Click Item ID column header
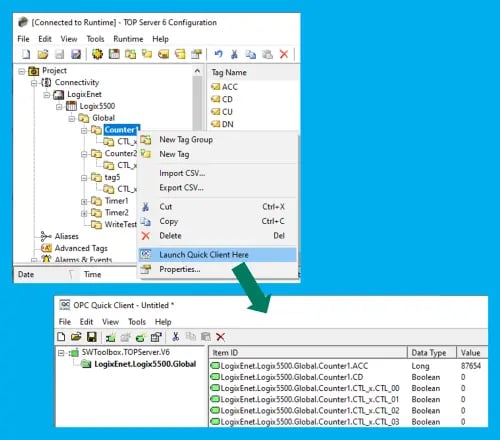The width and height of the screenshot is (500, 440). 308,353
